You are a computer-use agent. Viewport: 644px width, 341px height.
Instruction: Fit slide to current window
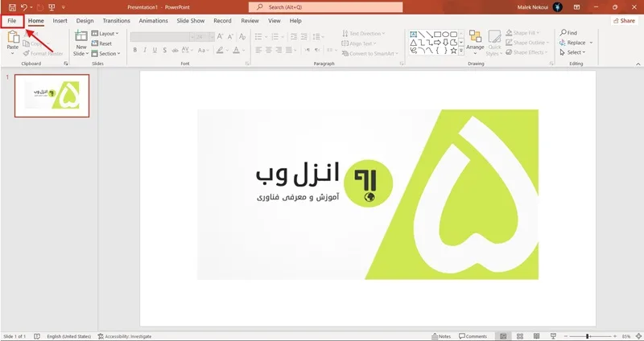pos(638,336)
